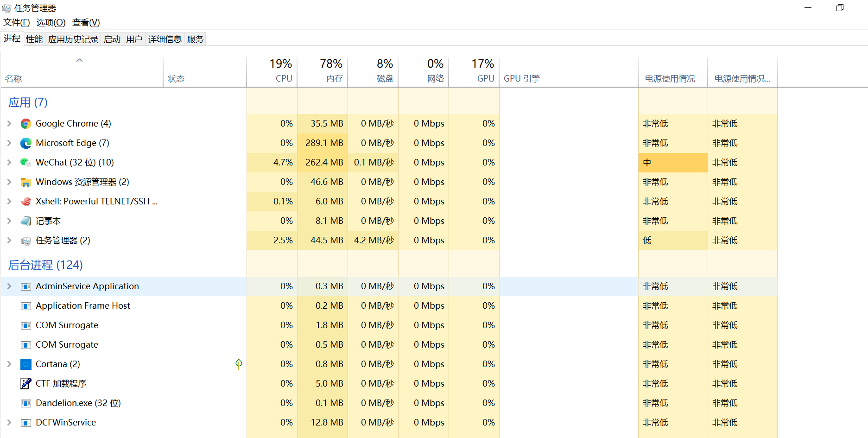The image size is (868, 438).
Task: Click the WeChat process icon
Action: pyautogui.click(x=26, y=163)
